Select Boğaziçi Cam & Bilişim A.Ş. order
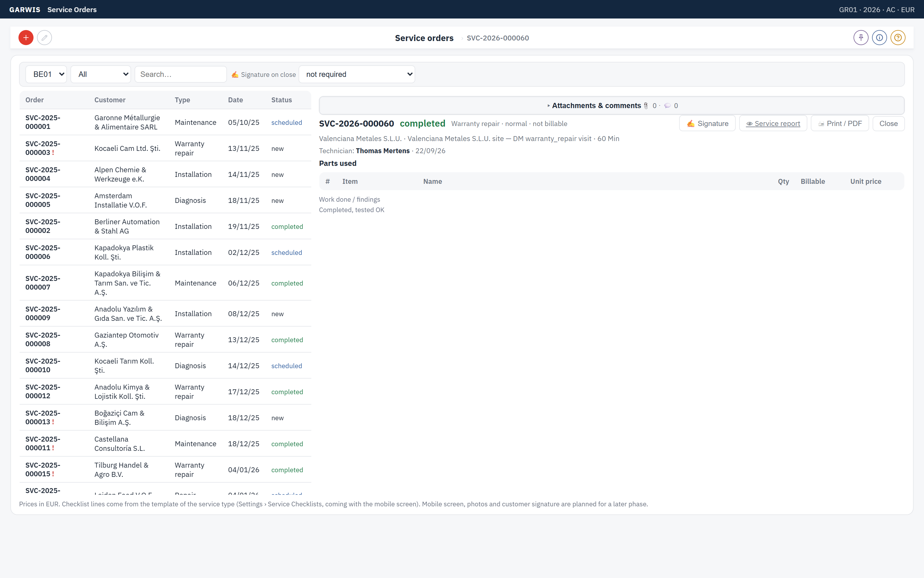Image resolution: width=924 pixels, height=578 pixels. (x=165, y=417)
